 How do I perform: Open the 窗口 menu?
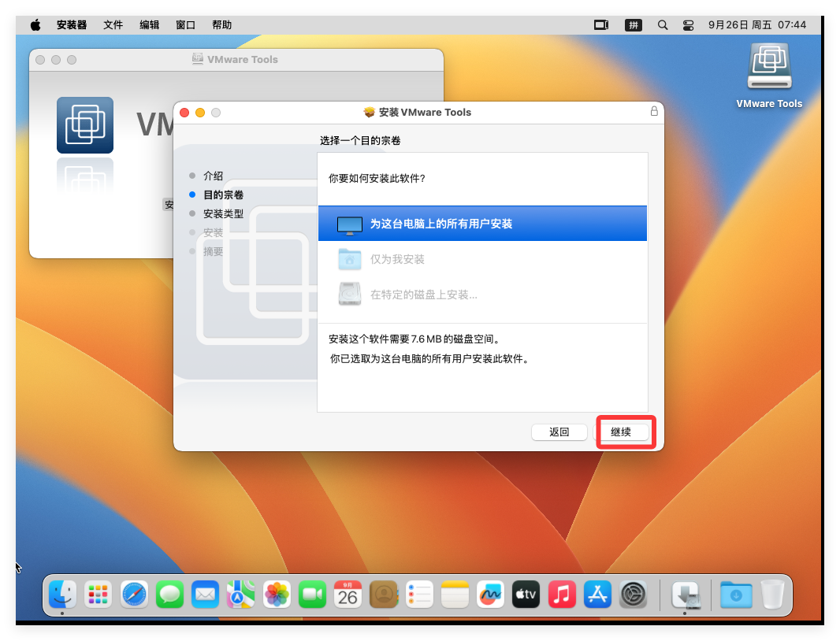click(x=185, y=24)
